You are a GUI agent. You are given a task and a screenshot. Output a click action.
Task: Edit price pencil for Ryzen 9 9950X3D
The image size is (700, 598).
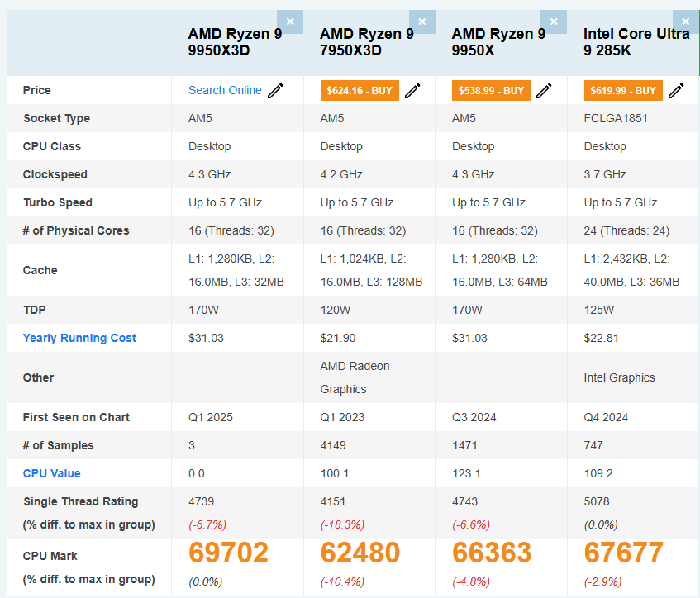coord(275,91)
